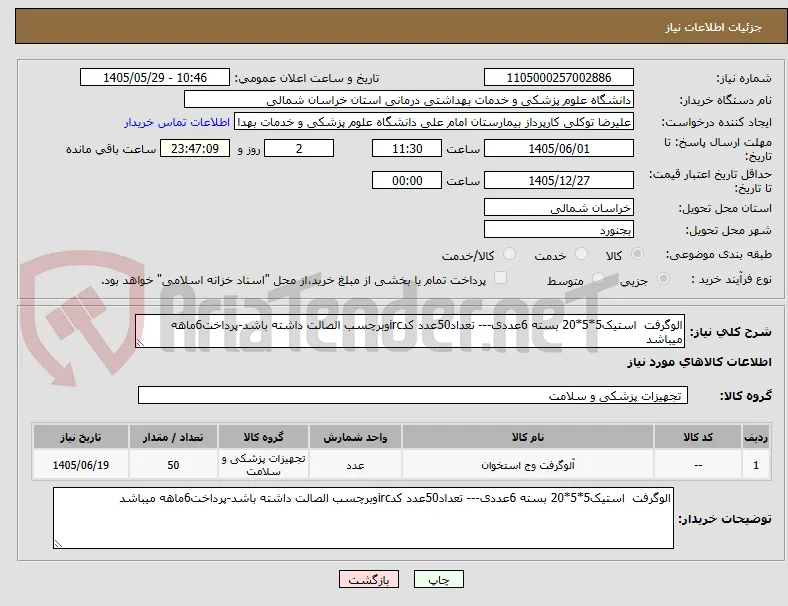The height and width of the screenshot is (606, 788).
Task: Click the quantity cell showing 50
Action: pos(173,465)
